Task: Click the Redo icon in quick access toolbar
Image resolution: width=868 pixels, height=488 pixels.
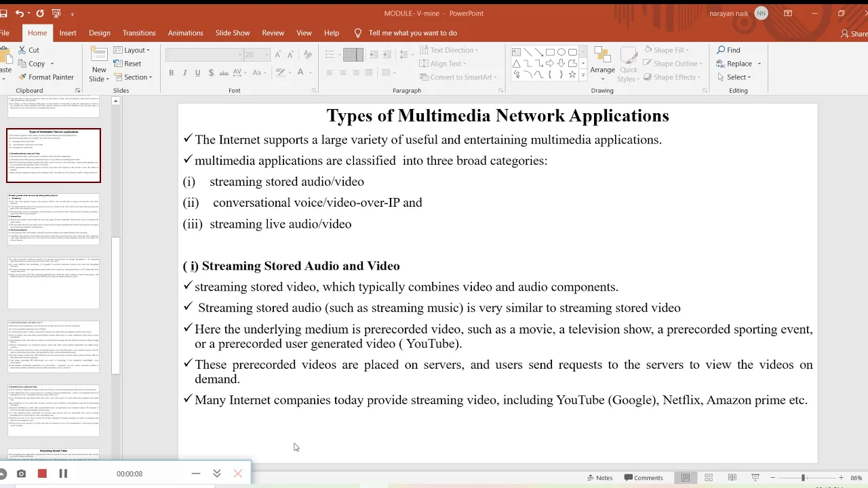Action: 40,13
